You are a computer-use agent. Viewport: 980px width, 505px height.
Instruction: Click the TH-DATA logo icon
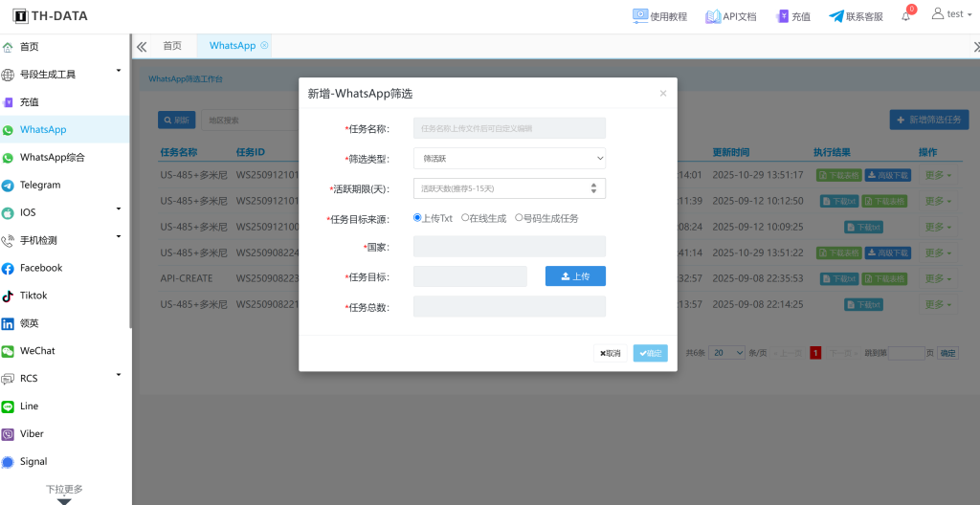point(21,16)
